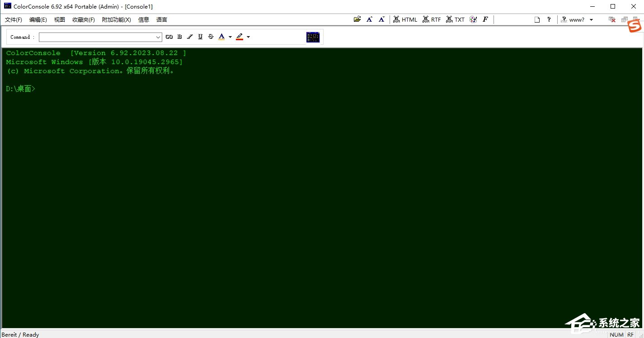Open font selection F icon
Viewport: 644px width, 338px height.
point(485,19)
